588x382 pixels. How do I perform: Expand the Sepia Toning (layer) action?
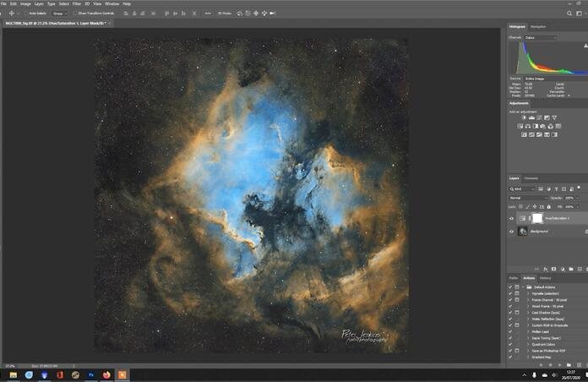528,338
